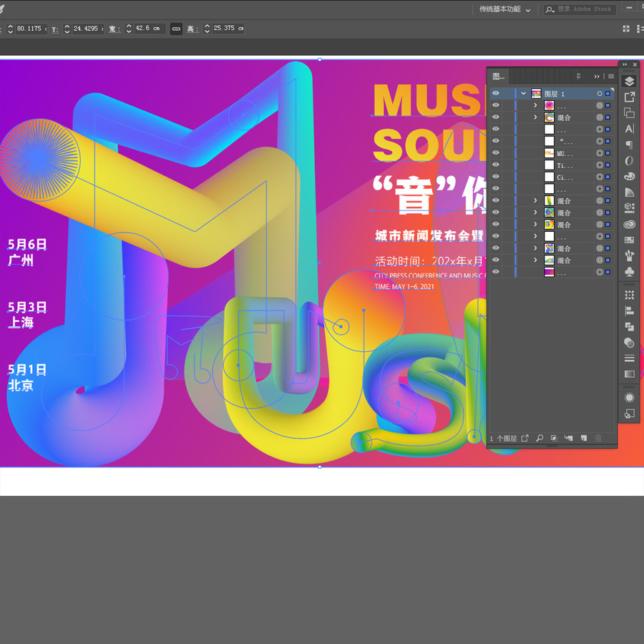Toggle visibility of first 混合 sublayer
Viewport: 644px width, 644px height.
tap(496, 117)
